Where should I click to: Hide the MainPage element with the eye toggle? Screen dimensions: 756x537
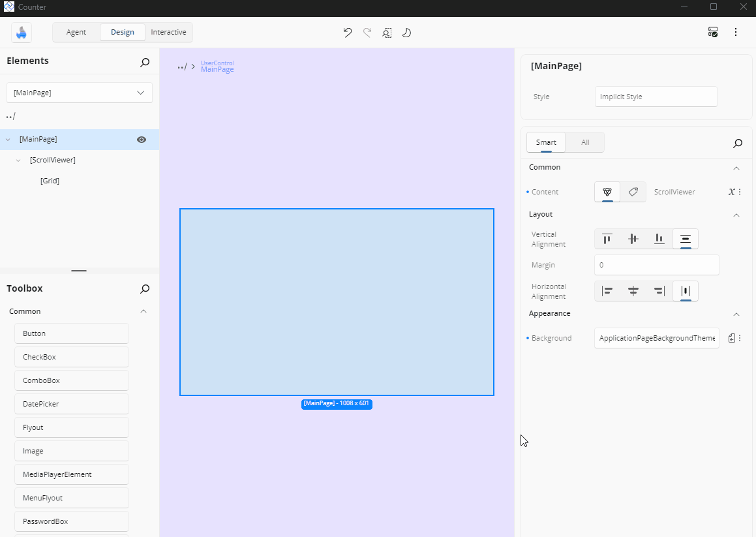[x=141, y=139]
